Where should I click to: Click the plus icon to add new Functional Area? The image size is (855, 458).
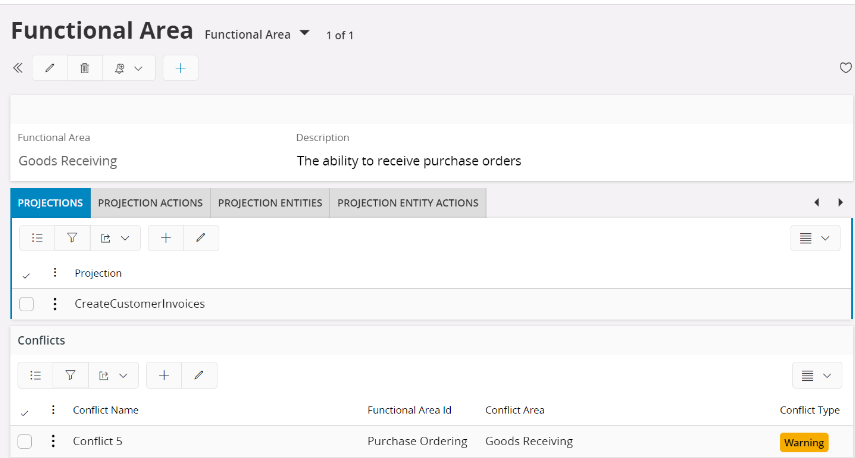[181, 68]
